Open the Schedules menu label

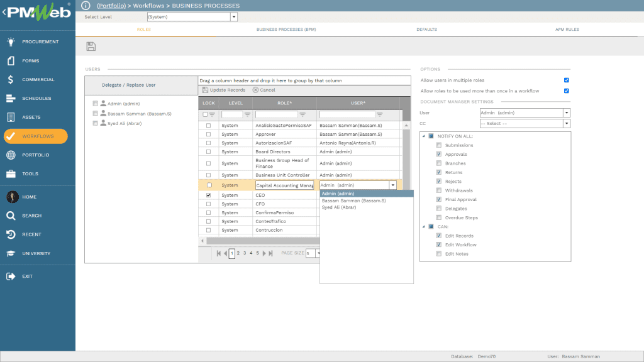[36, 99]
